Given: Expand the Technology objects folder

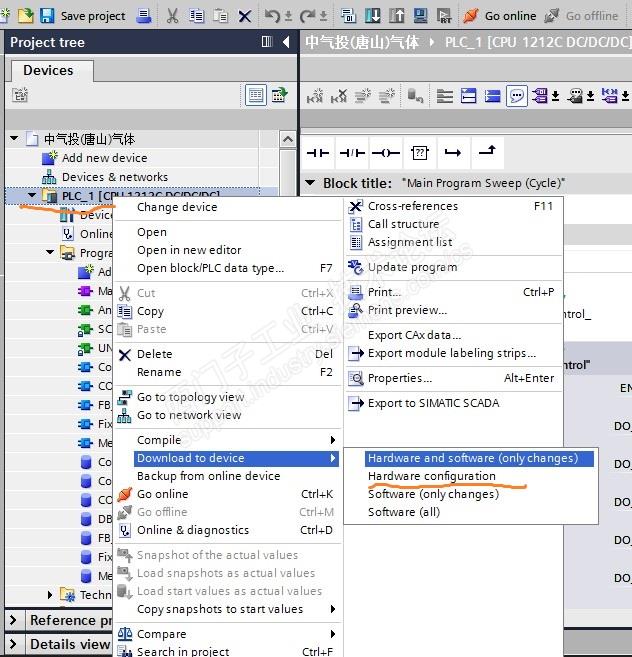Looking at the screenshot, I should coord(50,595).
